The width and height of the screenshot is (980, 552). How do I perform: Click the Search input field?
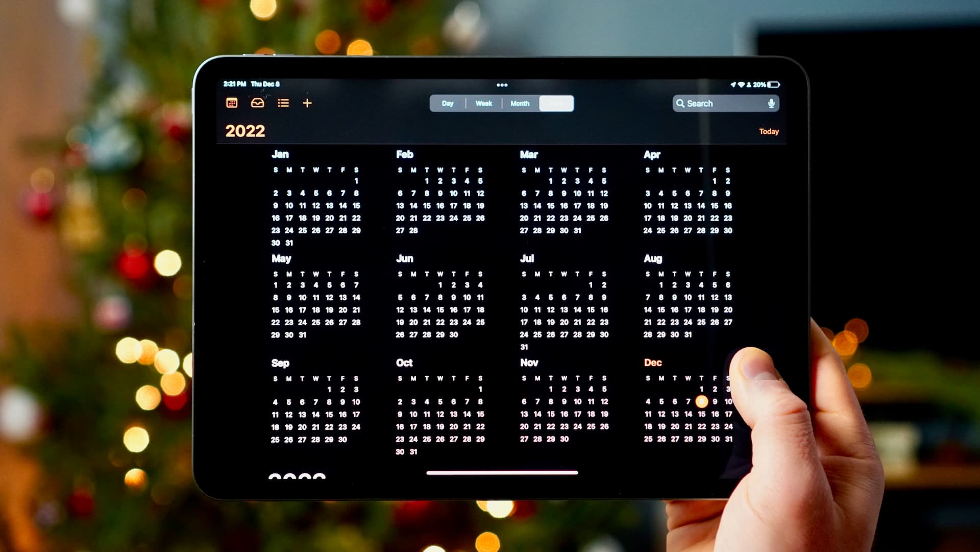724,103
